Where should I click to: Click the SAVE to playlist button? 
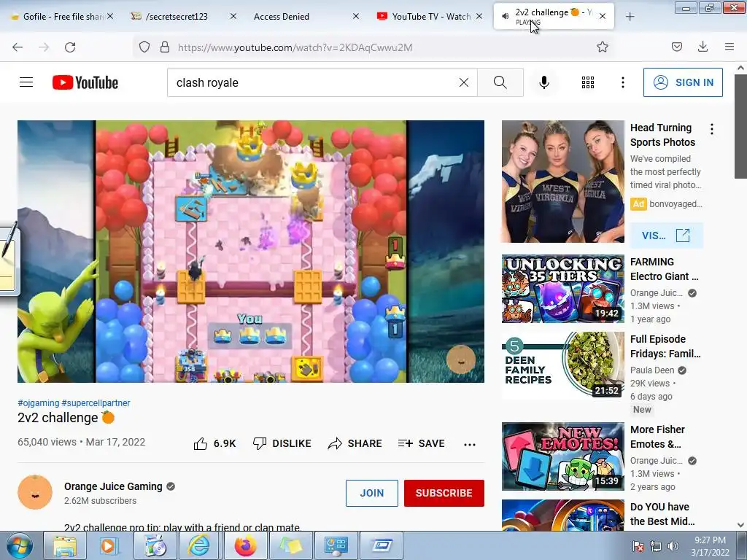pos(421,443)
